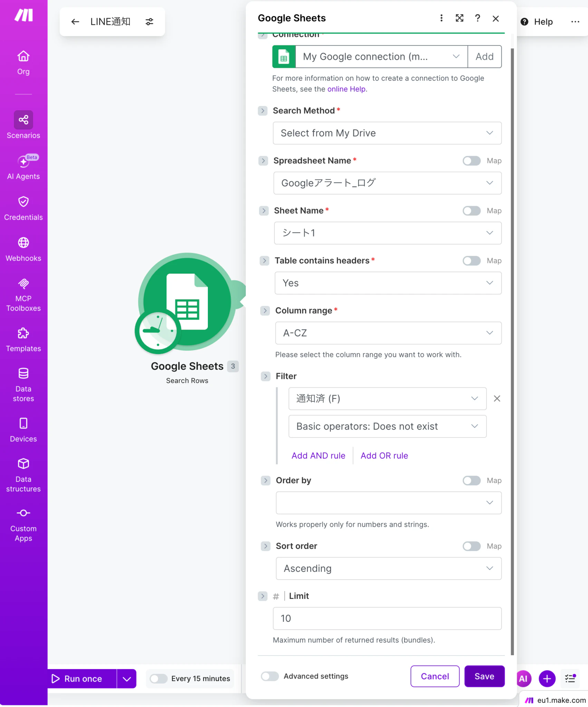The height and width of the screenshot is (707, 588).
Task: Expand Search Method field info
Action: pos(263,111)
